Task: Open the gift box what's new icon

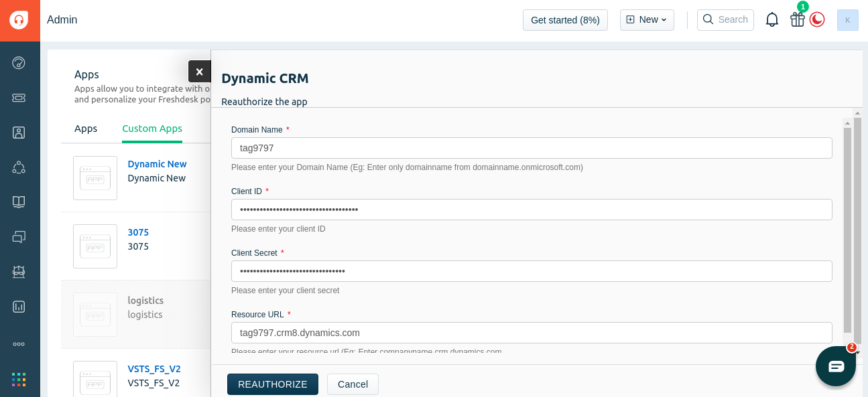Action: 798,19
